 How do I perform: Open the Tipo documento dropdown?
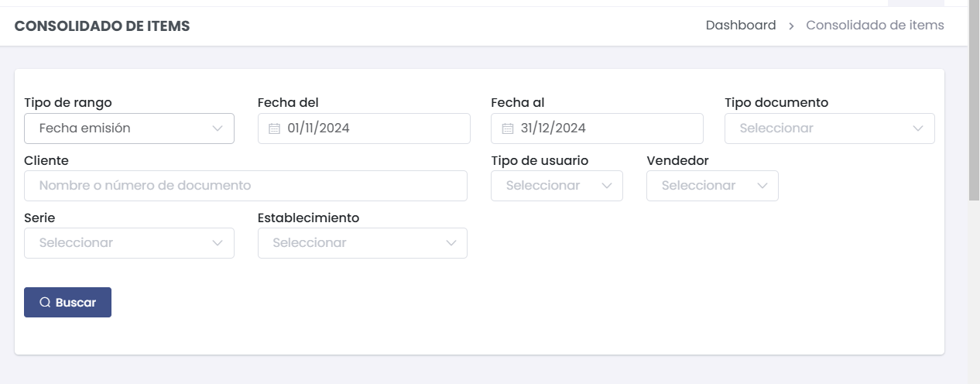pos(830,129)
